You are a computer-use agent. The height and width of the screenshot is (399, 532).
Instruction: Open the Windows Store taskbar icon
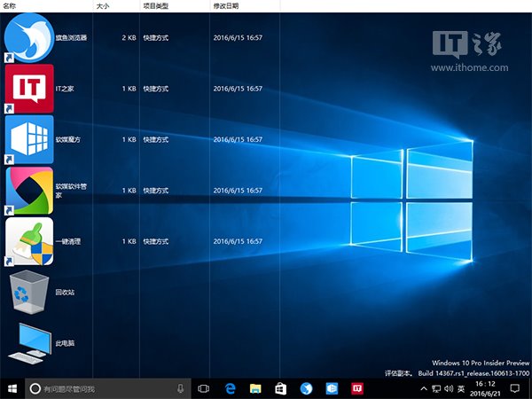coord(280,388)
